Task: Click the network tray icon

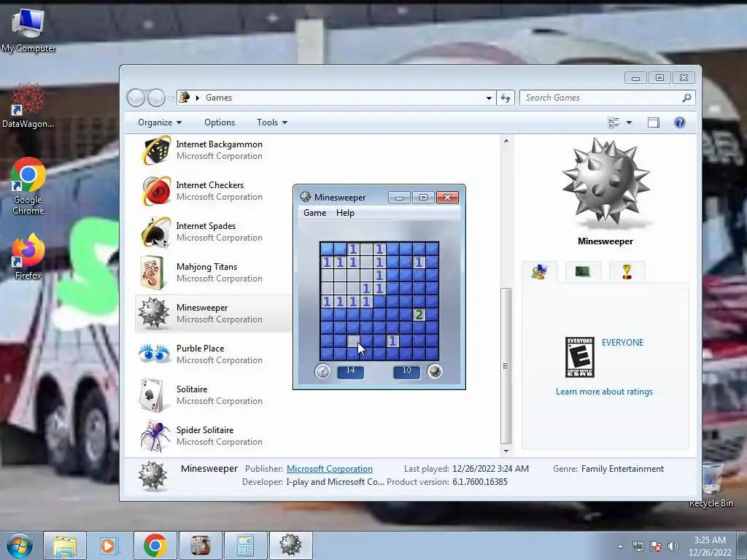Action: click(x=638, y=546)
